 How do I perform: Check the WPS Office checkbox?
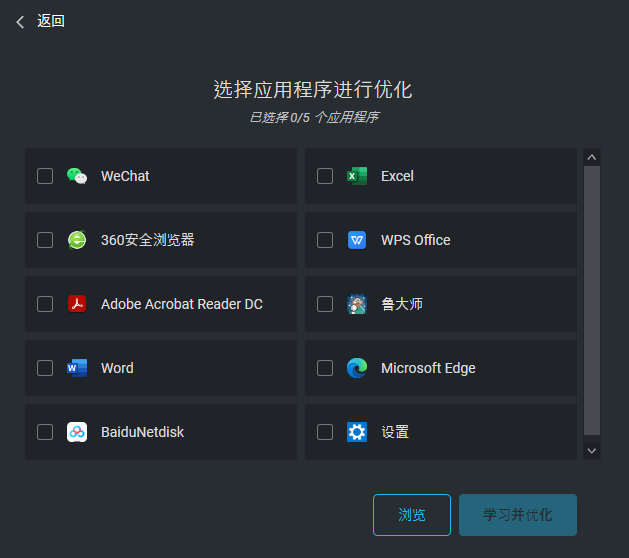click(325, 240)
